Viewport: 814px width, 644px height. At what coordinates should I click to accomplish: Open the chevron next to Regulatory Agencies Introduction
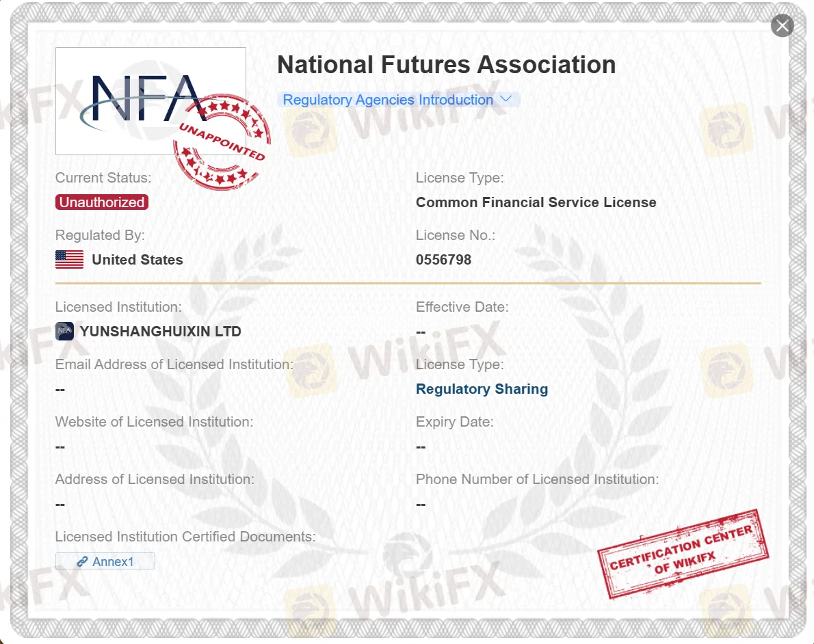click(x=506, y=98)
